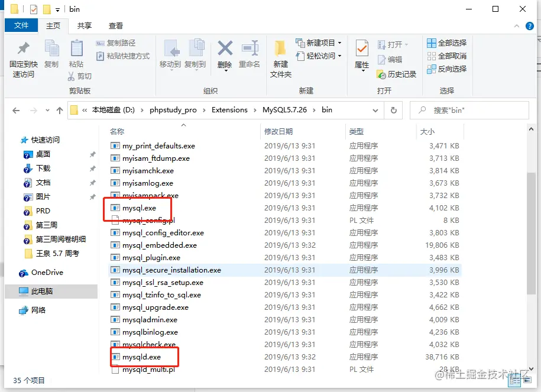Select mysql_secure_installation.exe

click(285, 270)
